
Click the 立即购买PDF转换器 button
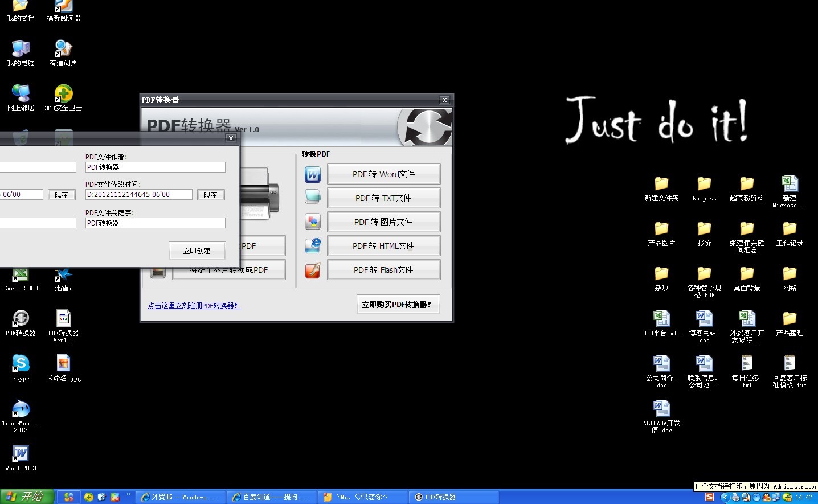398,305
